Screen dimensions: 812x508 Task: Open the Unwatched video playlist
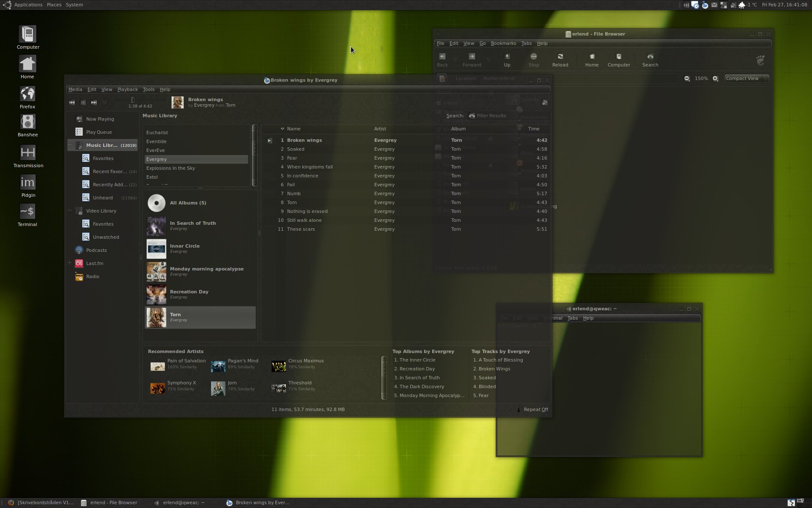click(x=106, y=237)
